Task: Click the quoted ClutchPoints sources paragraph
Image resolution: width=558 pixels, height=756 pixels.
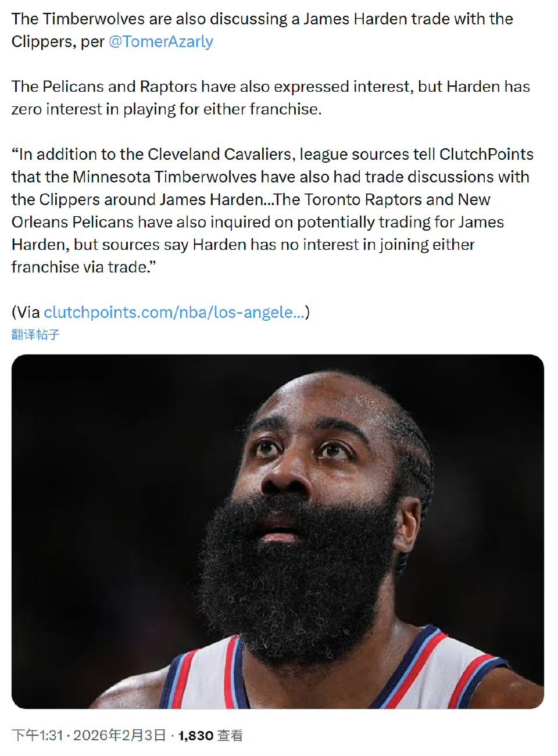Action: (273, 210)
